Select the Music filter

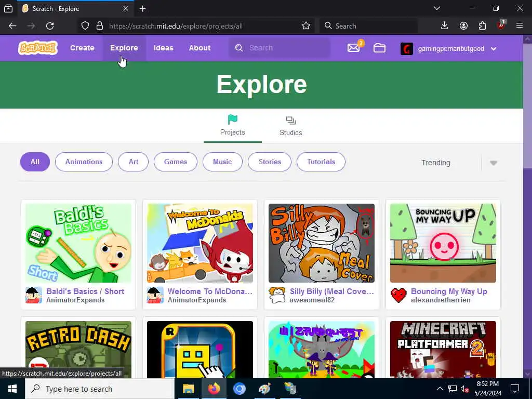tap(222, 162)
